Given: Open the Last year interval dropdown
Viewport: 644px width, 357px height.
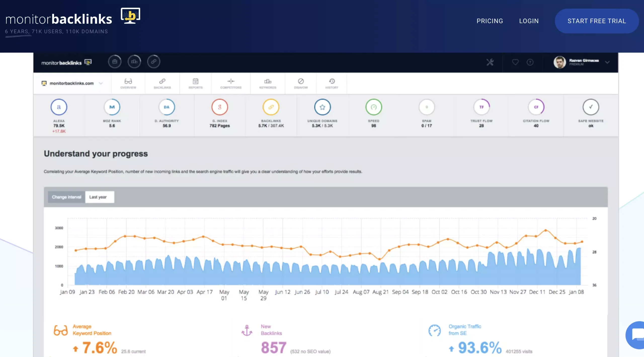Looking at the screenshot, I should [100, 197].
